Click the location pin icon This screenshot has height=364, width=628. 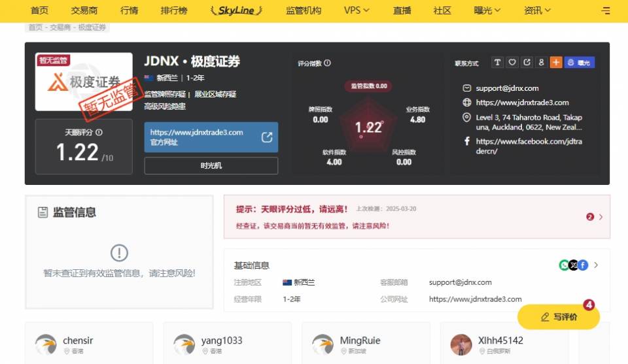pos(466,117)
